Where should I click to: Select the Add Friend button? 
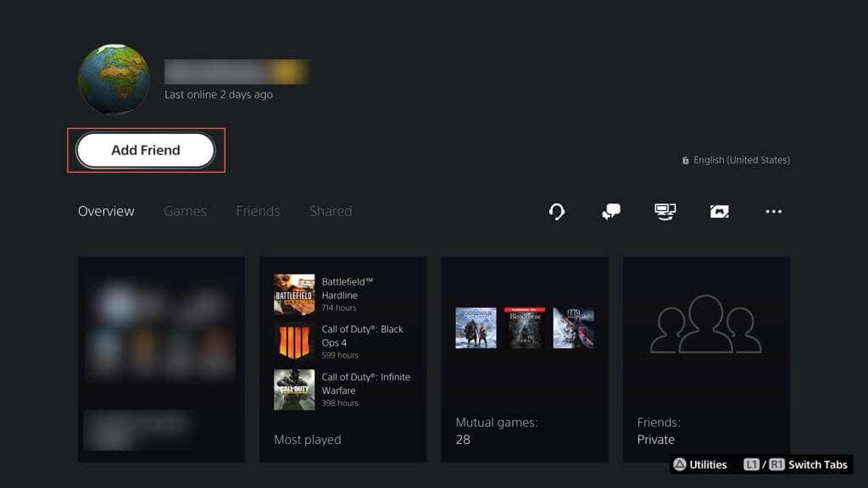(x=145, y=150)
